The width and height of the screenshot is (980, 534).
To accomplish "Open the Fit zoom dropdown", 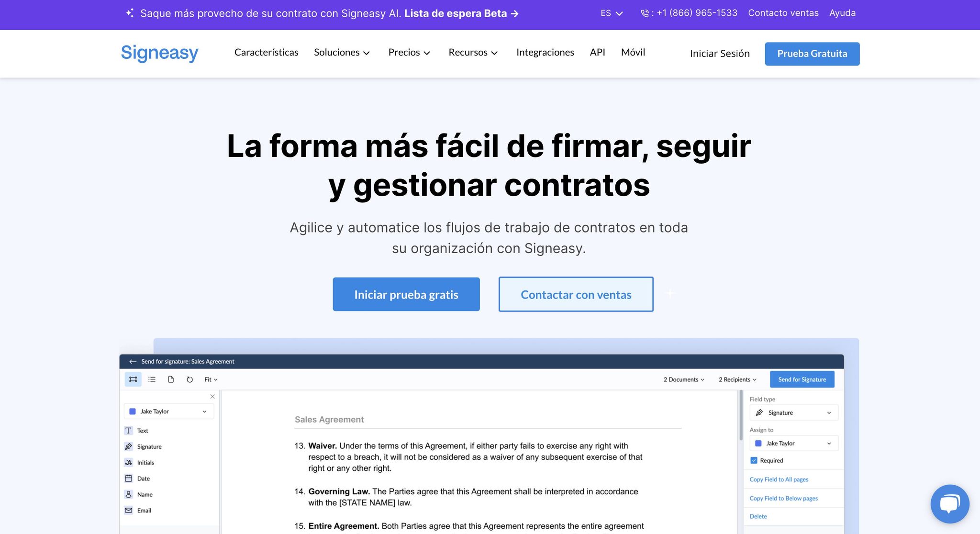I will point(211,379).
